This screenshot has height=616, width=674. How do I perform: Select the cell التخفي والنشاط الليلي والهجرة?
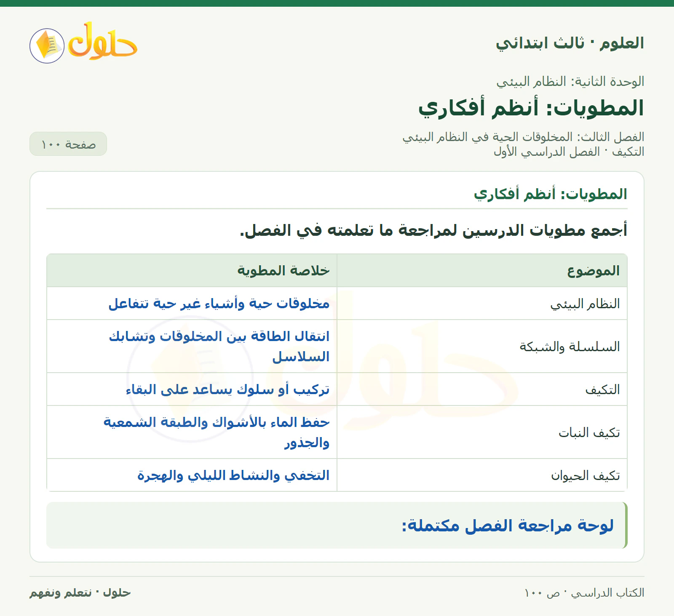point(192,475)
